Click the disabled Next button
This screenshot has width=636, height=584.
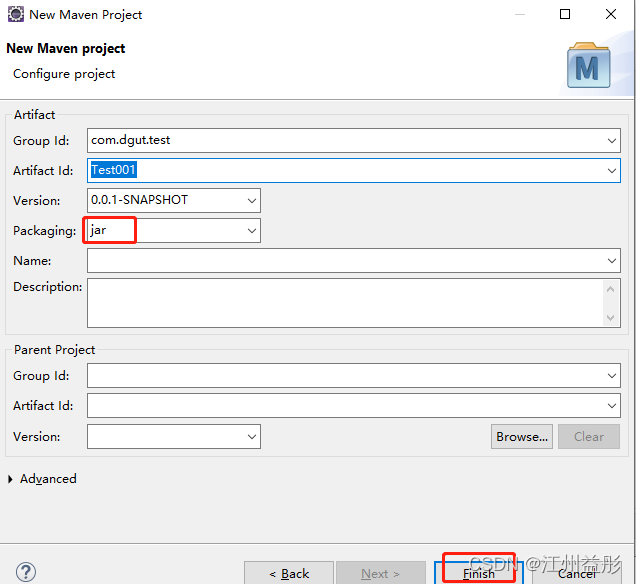381,573
